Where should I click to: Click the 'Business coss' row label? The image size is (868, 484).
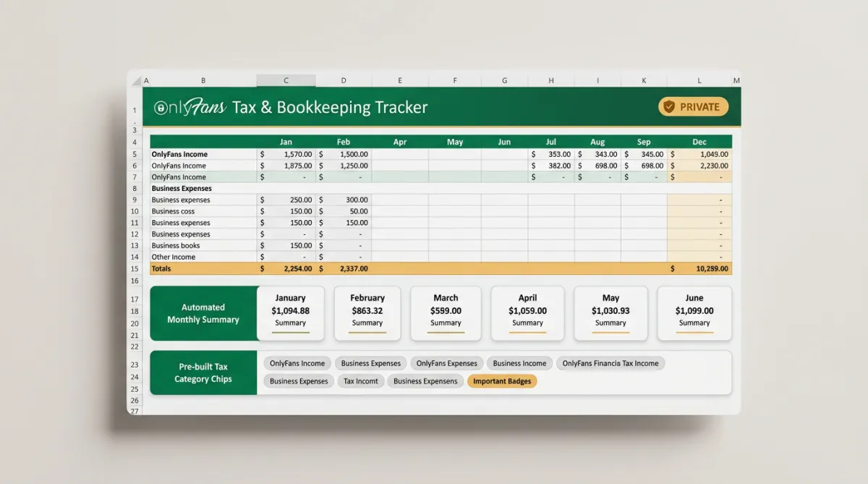point(173,211)
